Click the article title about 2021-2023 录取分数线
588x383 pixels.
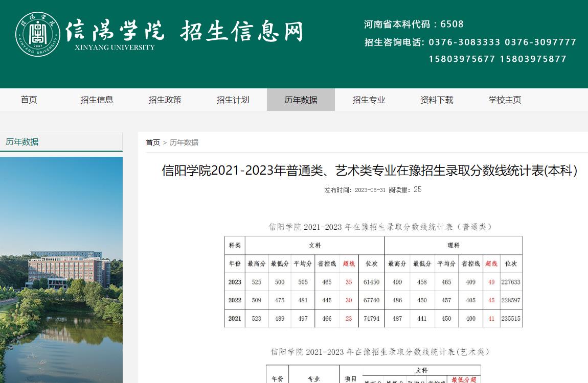coord(369,171)
